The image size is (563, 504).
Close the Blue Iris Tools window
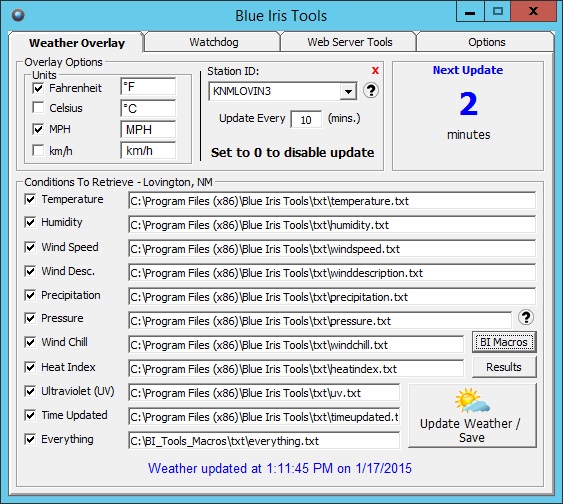pos(534,12)
